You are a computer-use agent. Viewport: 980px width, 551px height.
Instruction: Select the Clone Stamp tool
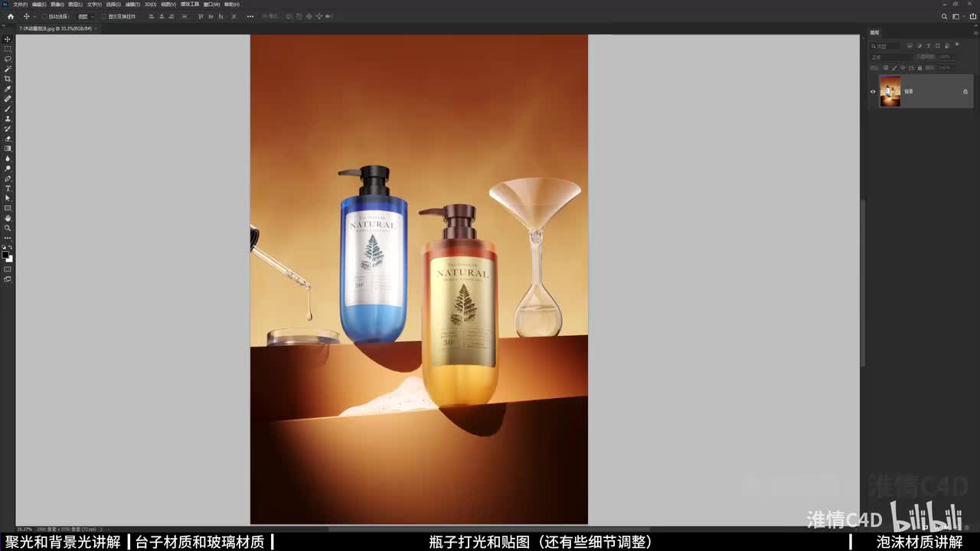(8, 119)
